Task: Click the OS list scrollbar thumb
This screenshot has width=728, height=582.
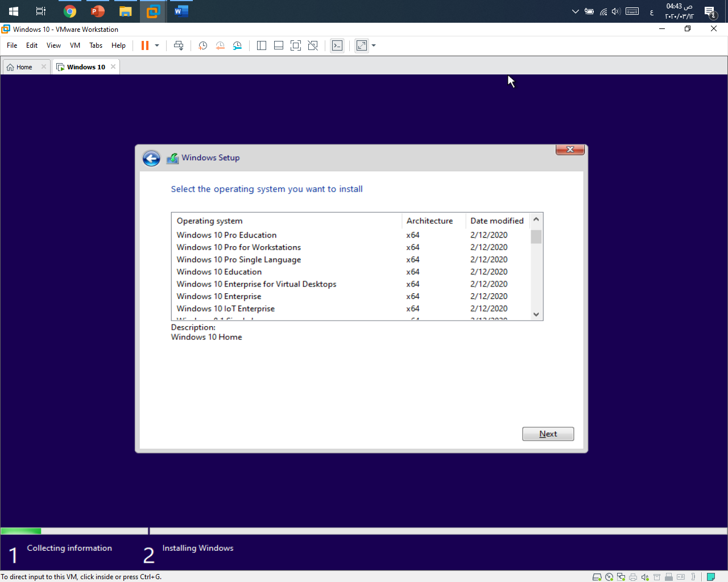Action: (536, 236)
